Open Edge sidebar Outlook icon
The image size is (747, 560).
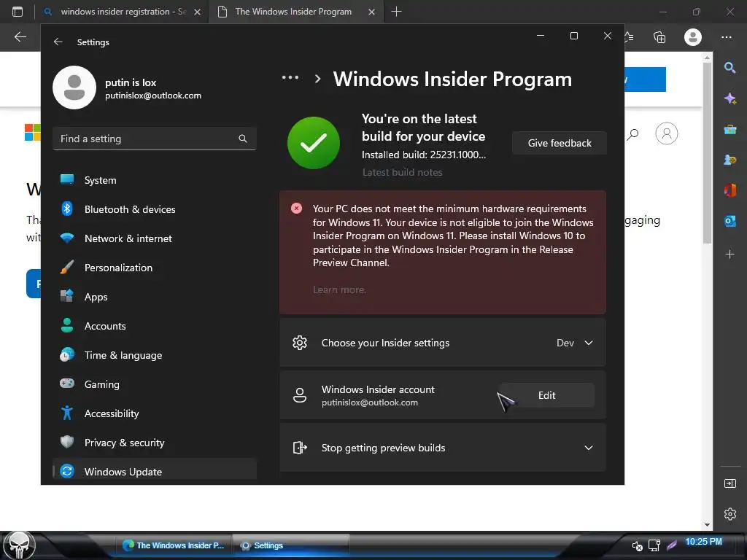click(x=729, y=220)
